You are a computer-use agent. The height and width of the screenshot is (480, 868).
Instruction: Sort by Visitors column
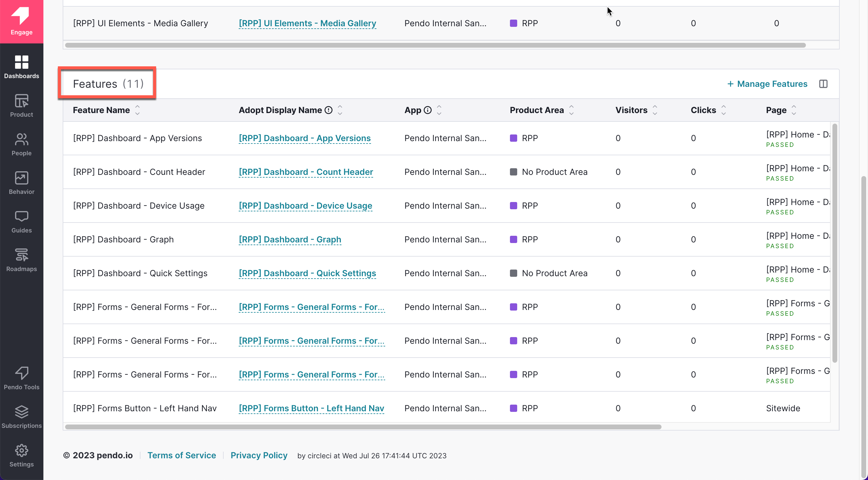tap(655, 110)
